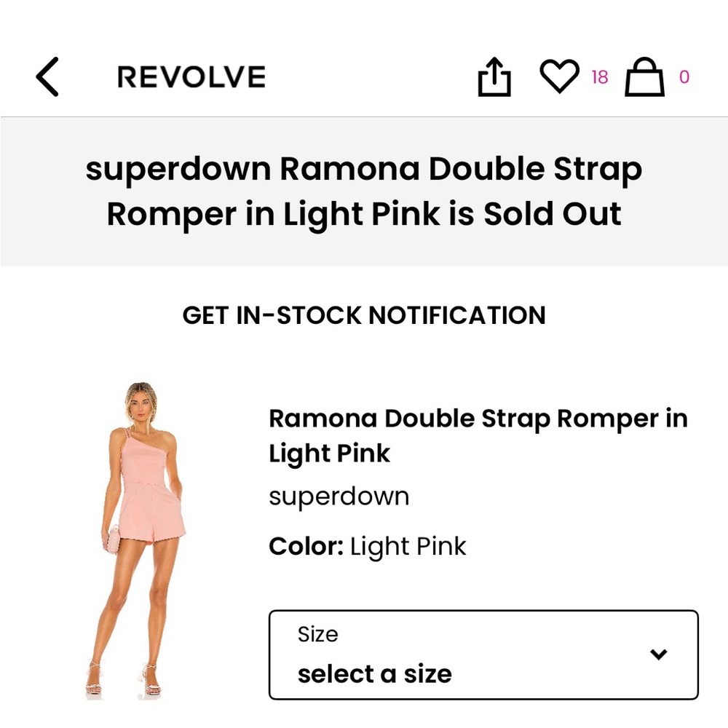
Task: Tap the REVOLVE logo
Action: click(191, 76)
